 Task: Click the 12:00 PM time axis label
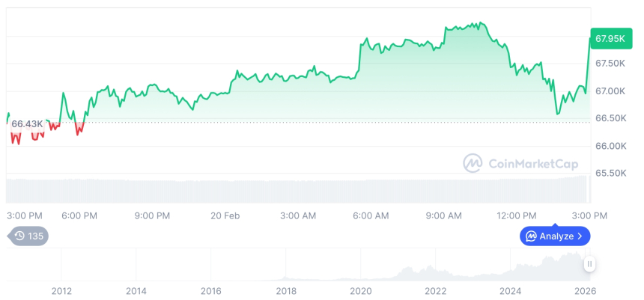coord(517,215)
